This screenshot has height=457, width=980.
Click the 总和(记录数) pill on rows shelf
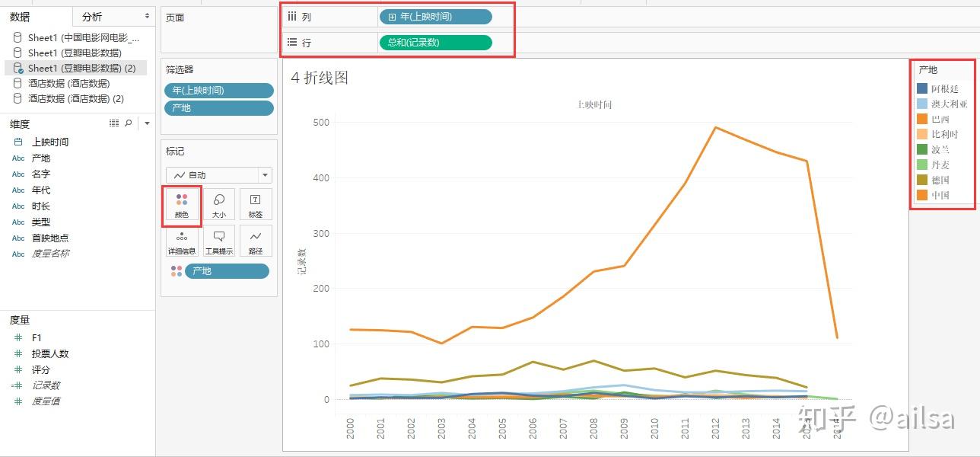click(435, 43)
